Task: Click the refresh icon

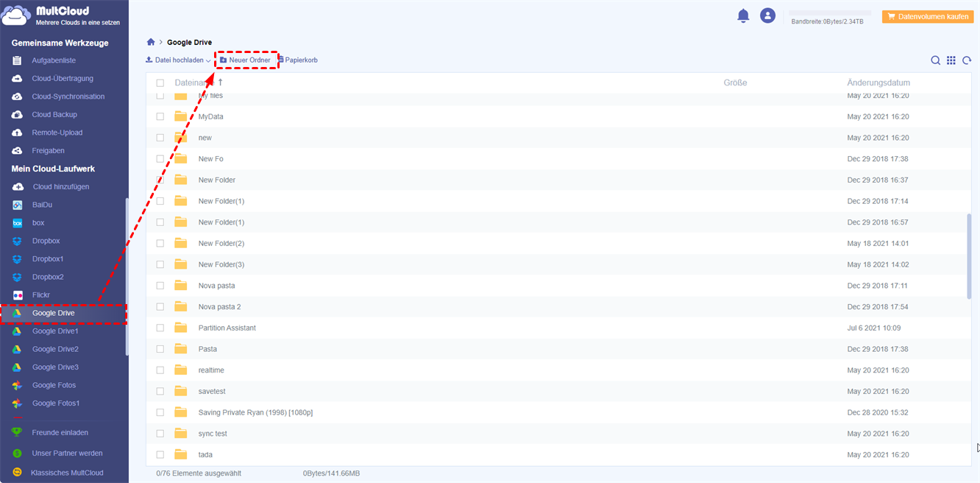Action: (966, 60)
